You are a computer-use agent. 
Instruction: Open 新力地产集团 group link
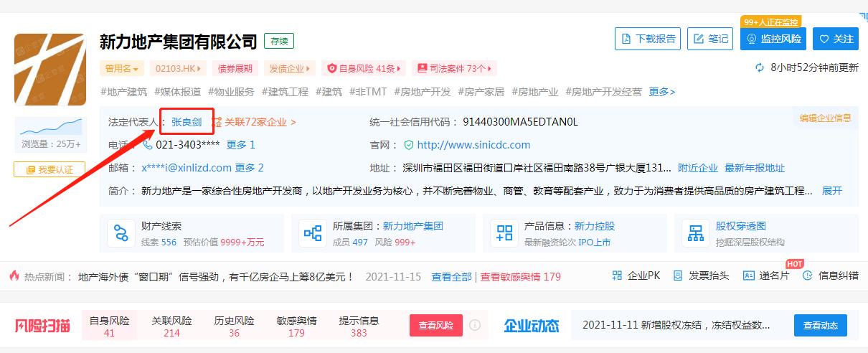pyautogui.click(x=412, y=226)
